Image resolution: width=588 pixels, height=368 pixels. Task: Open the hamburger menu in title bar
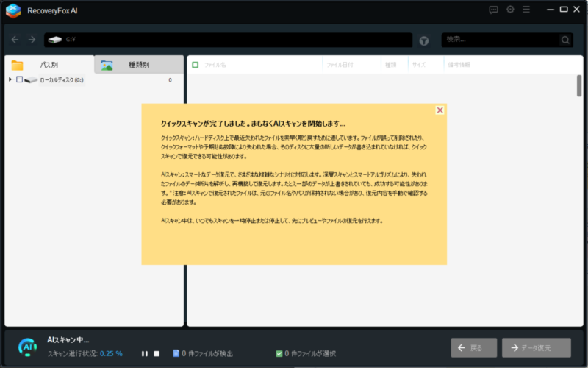(x=526, y=10)
